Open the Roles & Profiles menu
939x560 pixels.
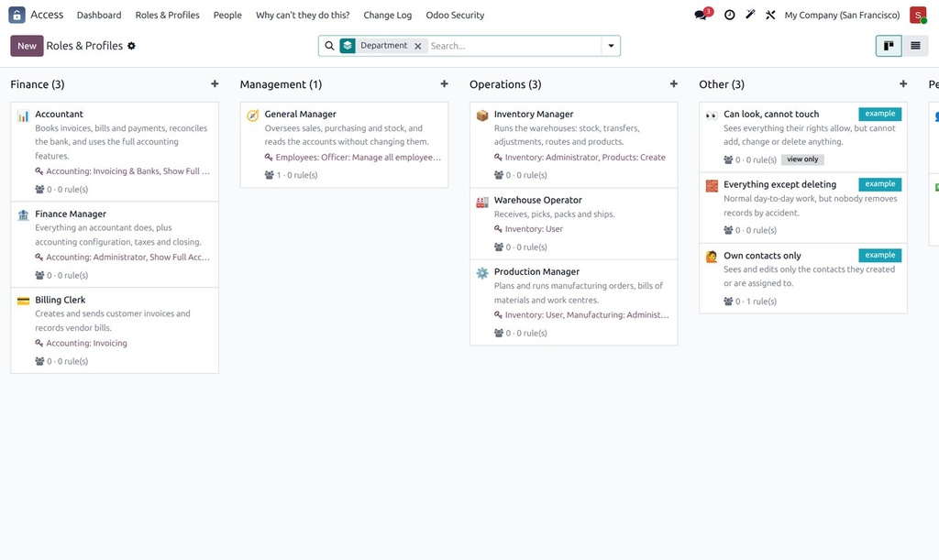[x=167, y=15]
